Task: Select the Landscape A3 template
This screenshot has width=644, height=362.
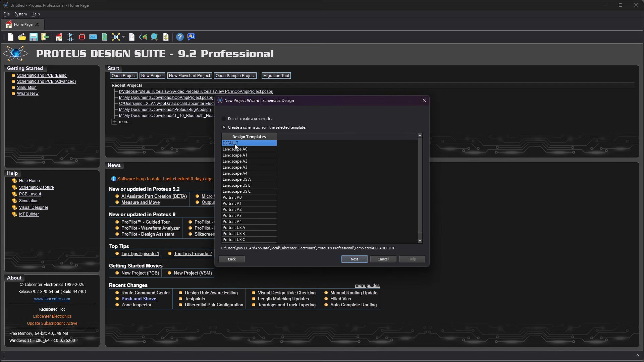Action: [x=249, y=167]
